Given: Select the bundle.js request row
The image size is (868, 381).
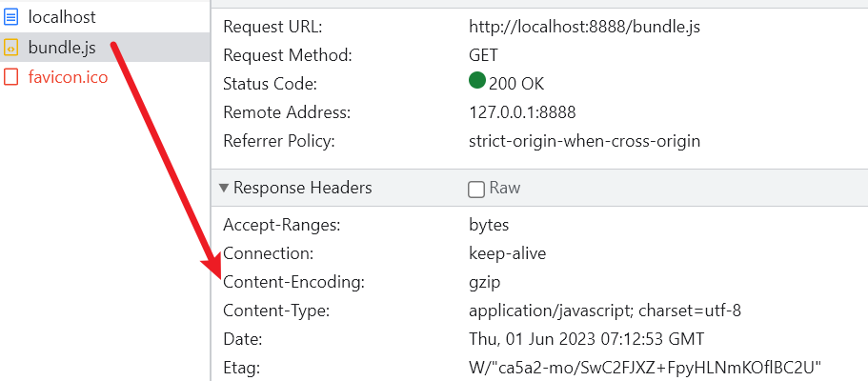Looking at the screenshot, I should click(105, 47).
